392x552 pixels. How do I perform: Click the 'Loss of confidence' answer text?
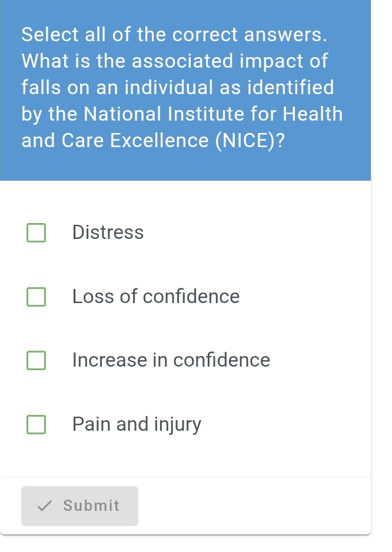click(x=156, y=297)
